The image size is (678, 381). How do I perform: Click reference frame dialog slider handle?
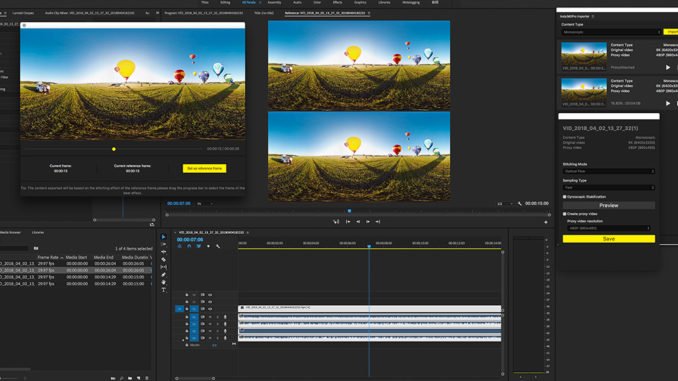114,149
